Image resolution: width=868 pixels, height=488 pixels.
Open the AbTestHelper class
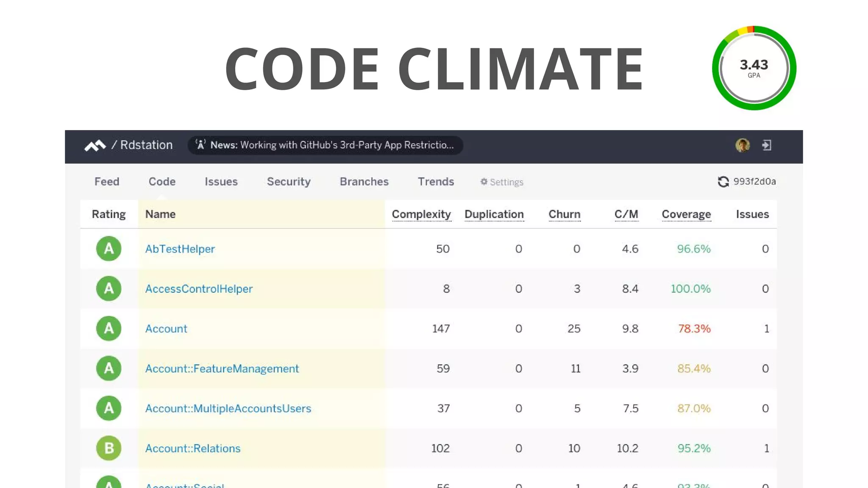pos(180,249)
